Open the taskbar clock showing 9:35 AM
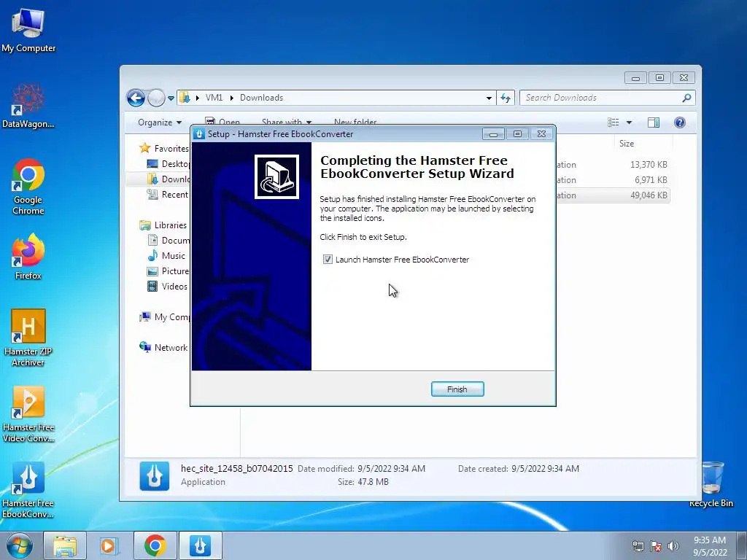Viewport: 747px width, 560px height. 710,546
